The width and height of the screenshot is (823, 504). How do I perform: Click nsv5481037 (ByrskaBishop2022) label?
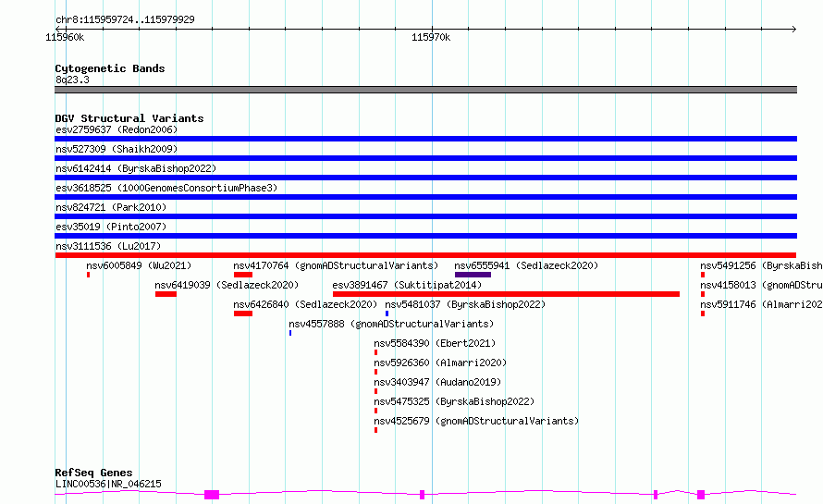pyautogui.click(x=465, y=304)
